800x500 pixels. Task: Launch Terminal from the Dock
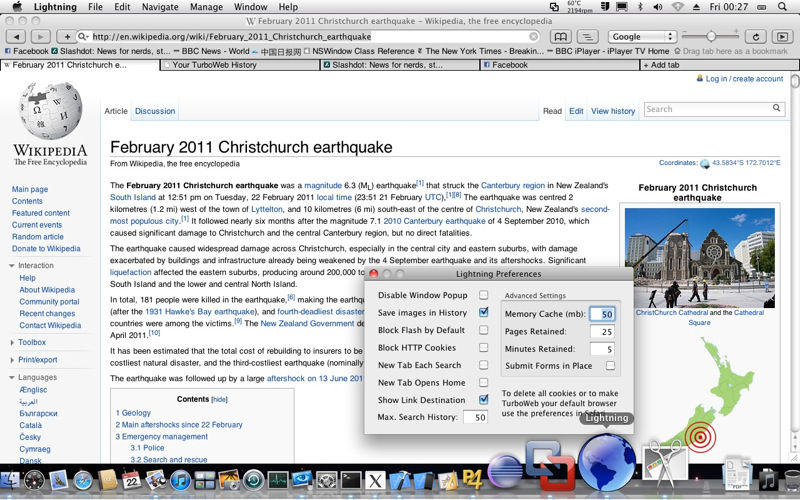pos(351,480)
